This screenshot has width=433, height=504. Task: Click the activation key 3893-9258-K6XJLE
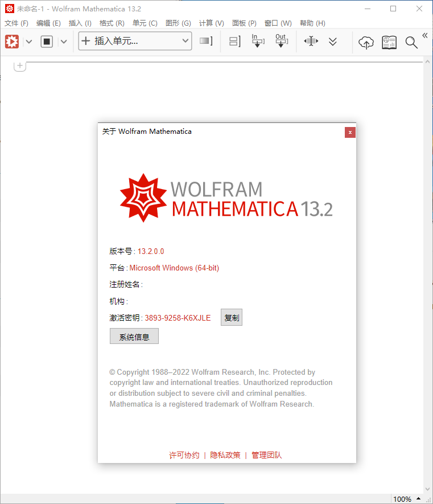click(x=178, y=318)
